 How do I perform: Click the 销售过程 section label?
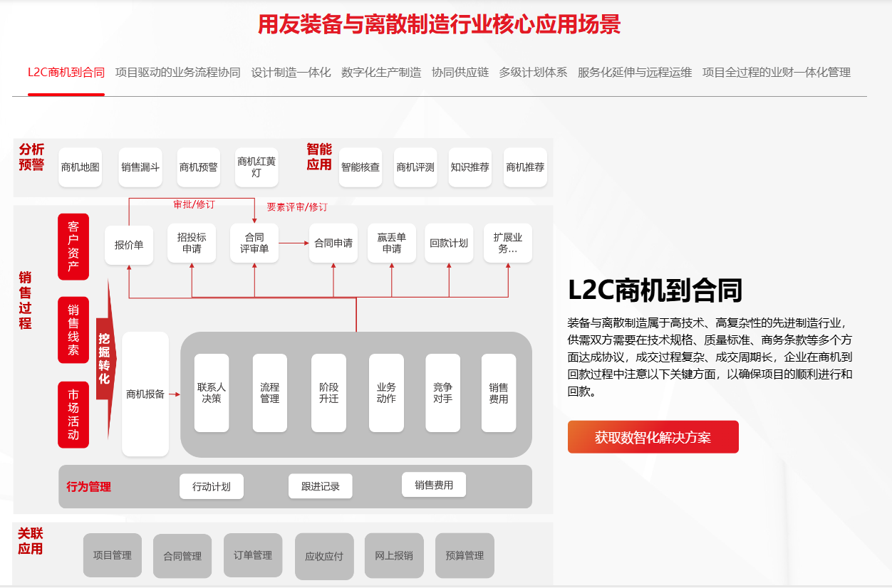coord(26,300)
